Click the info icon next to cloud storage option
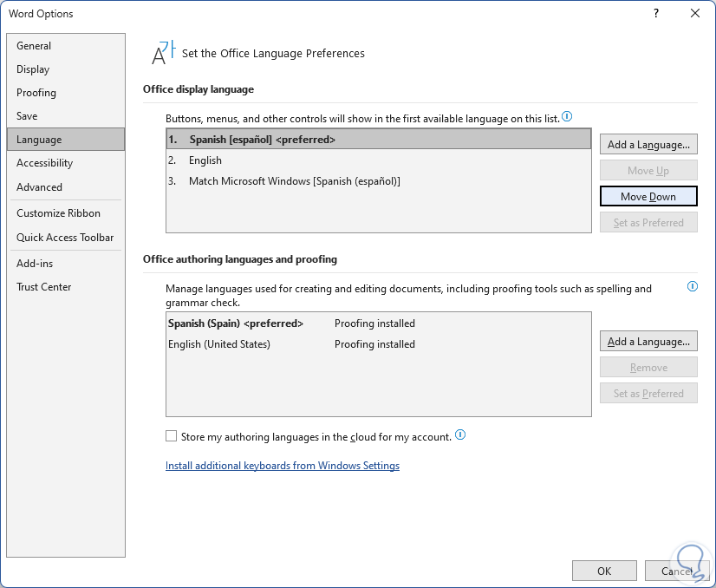 [460, 435]
